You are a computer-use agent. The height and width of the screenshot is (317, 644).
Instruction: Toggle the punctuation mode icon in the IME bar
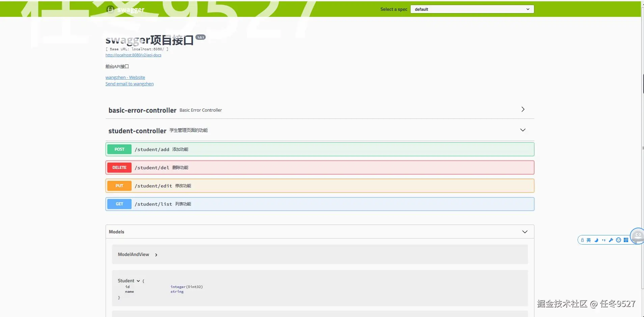tap(604, 240)
